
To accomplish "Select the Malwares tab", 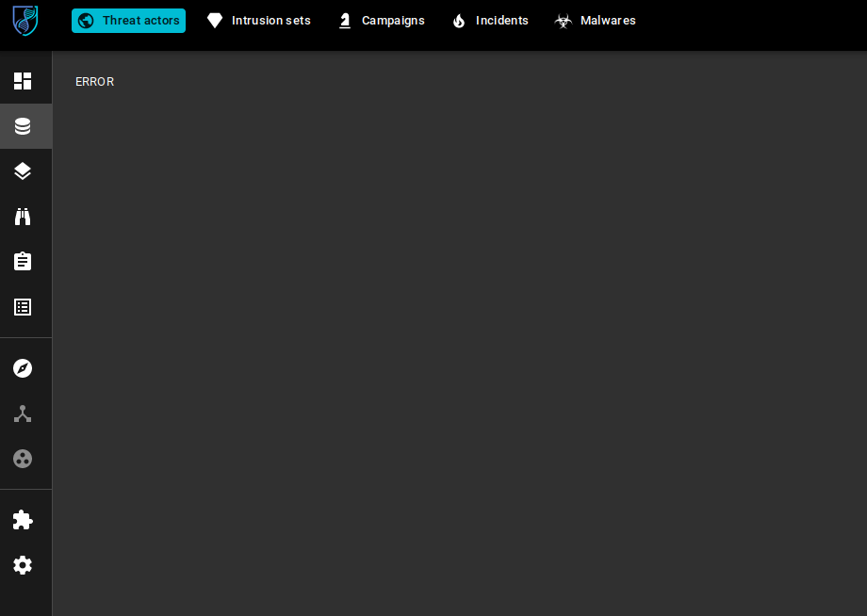I will [595, 21].
